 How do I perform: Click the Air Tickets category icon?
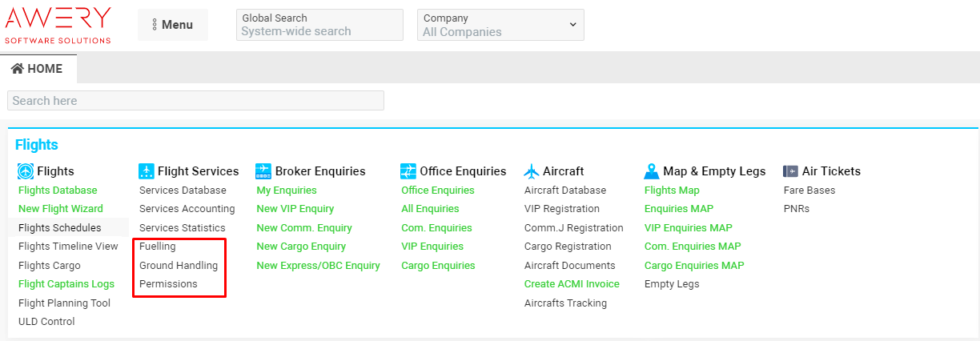(790, 171)
